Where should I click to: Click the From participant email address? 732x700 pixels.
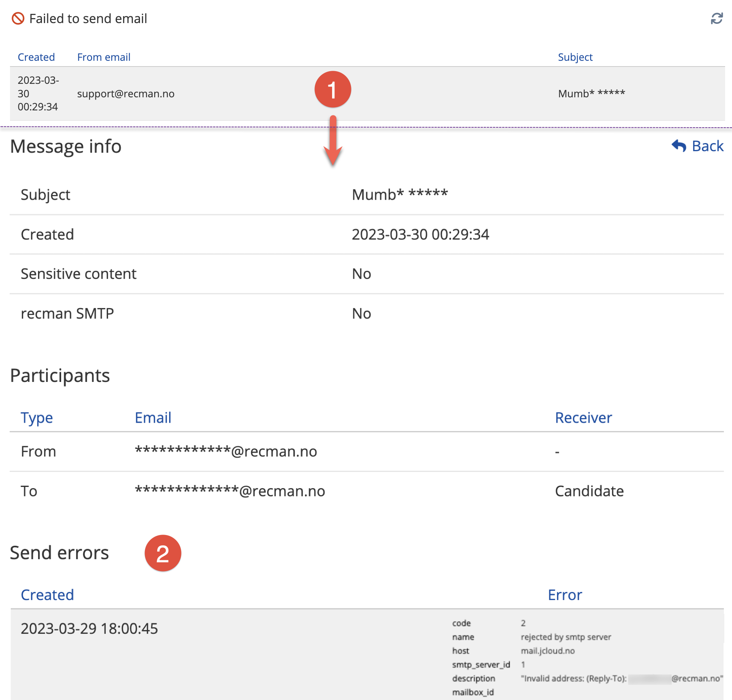[x=226, y=452]
